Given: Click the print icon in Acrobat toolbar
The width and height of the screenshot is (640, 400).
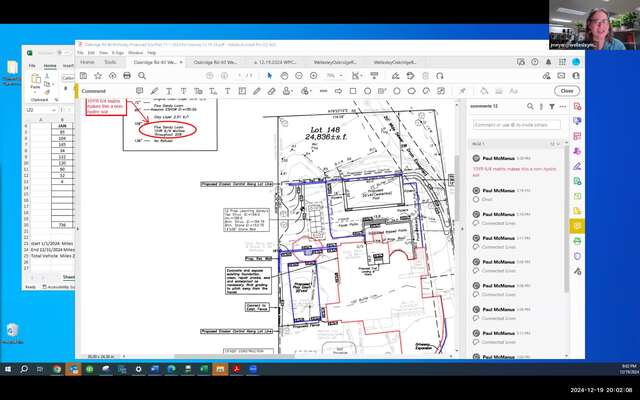Looking at the screenshot, I should (x=127, y=76).
